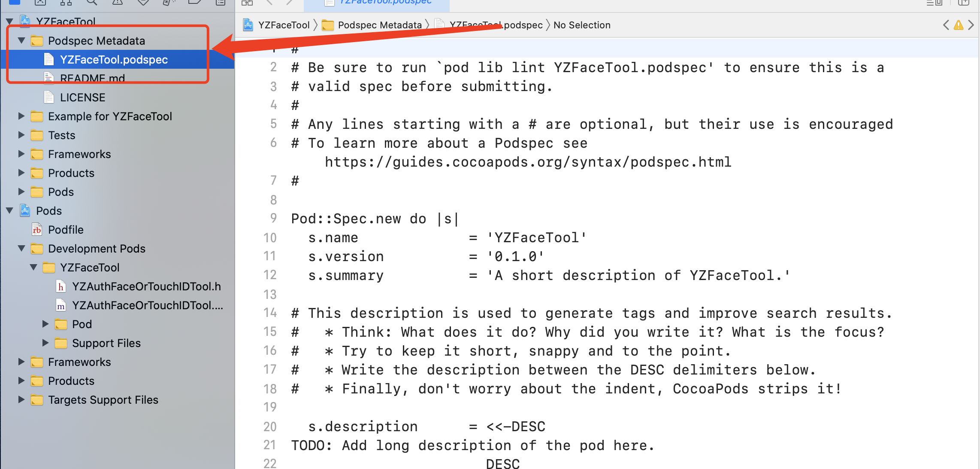Open YZAuthFaceOrTouchIDTool.h header file
The height and width of the screenshot is (469, 980).
coord(146,286)
